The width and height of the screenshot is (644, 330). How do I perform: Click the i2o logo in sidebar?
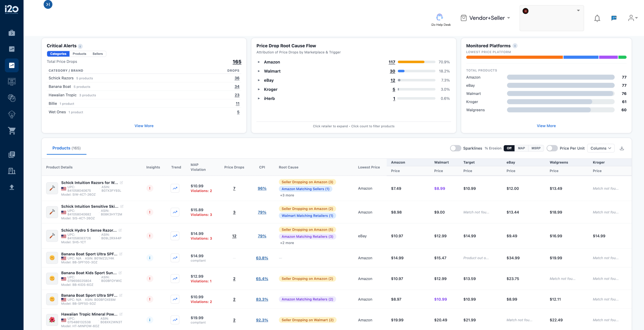(12, 9)
